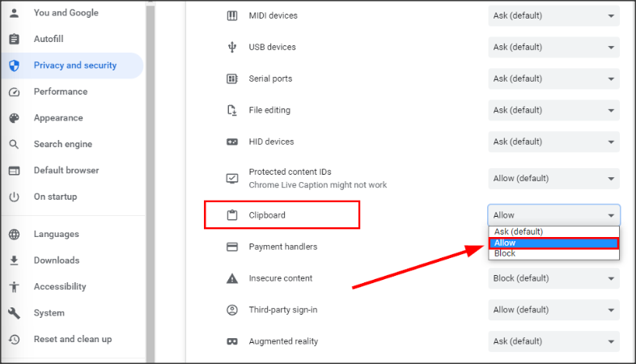Screen dimensions: 636x364
Task: Open Downloads settings section
Action: point(56,260)
